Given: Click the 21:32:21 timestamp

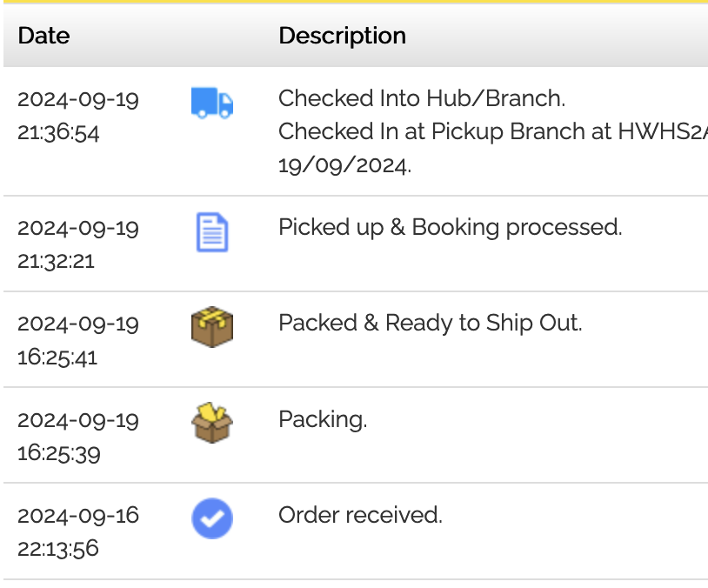Looking at the screenshot, I should tap(58, 261).
